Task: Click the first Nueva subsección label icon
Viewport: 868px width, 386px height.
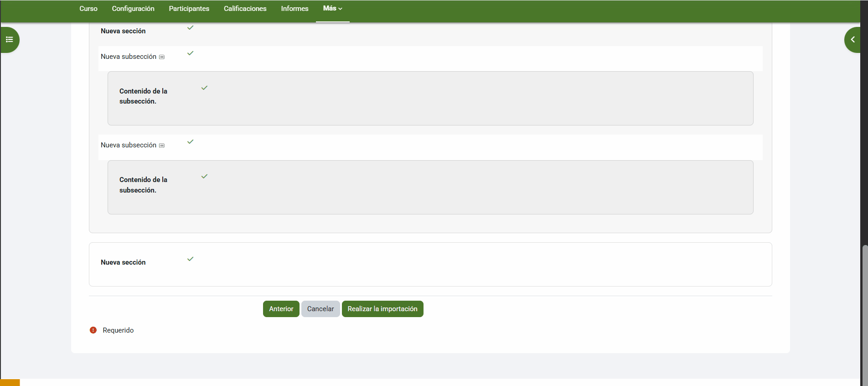Action: pos(162,57)
